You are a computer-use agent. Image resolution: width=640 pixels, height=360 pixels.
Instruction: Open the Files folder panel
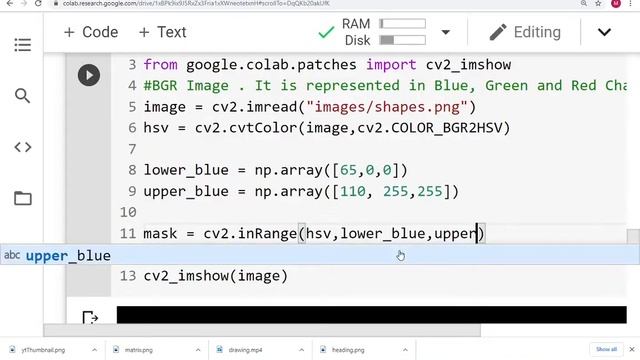22,198
